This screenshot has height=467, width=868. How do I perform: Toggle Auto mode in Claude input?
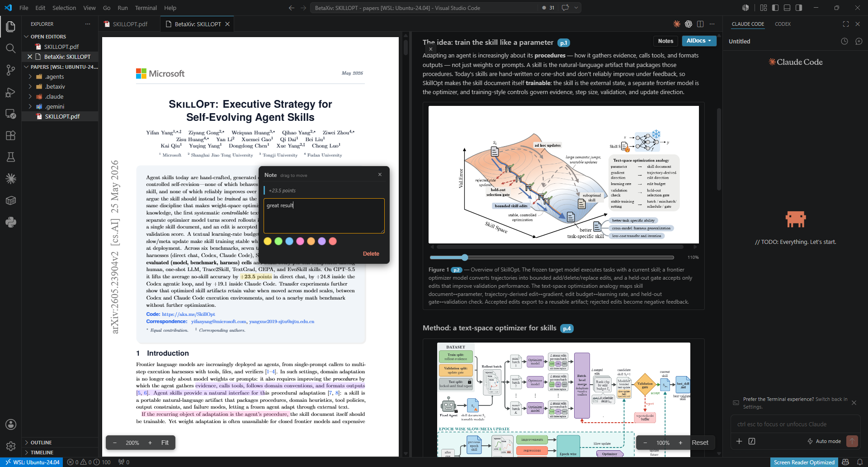(824, 441)
